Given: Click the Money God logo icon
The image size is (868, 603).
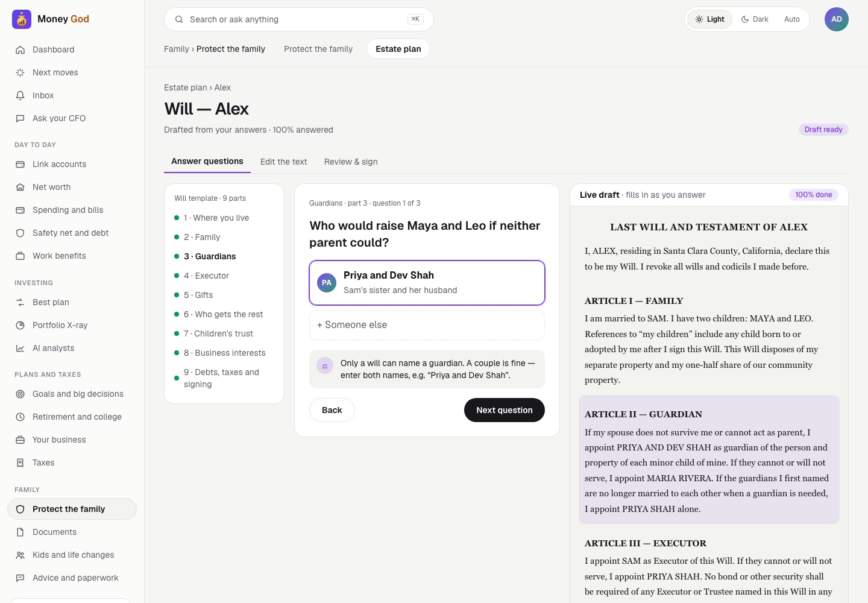Looking at the screenshot, I should [22, 19].
